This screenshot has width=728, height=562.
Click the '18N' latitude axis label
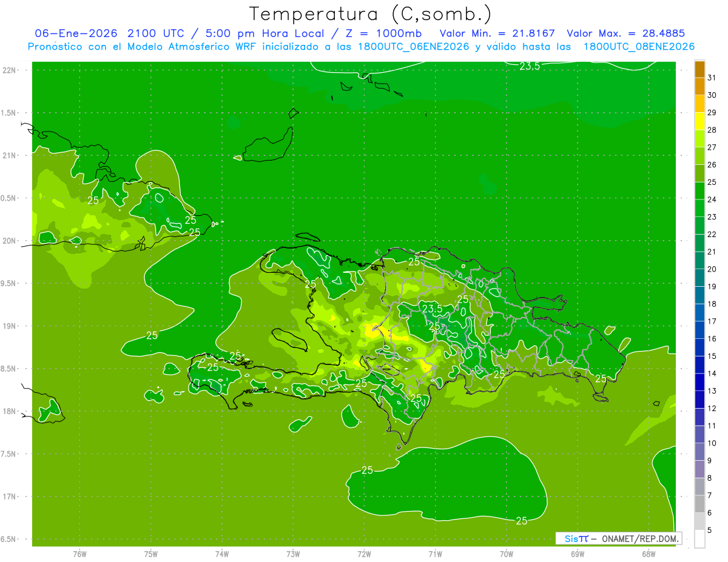[10, 411]
